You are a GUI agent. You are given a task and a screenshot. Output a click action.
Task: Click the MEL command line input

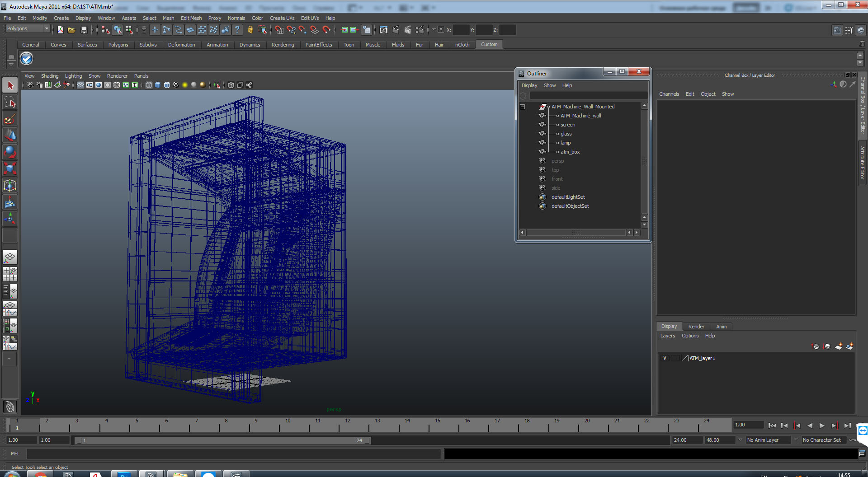(234, 454)
